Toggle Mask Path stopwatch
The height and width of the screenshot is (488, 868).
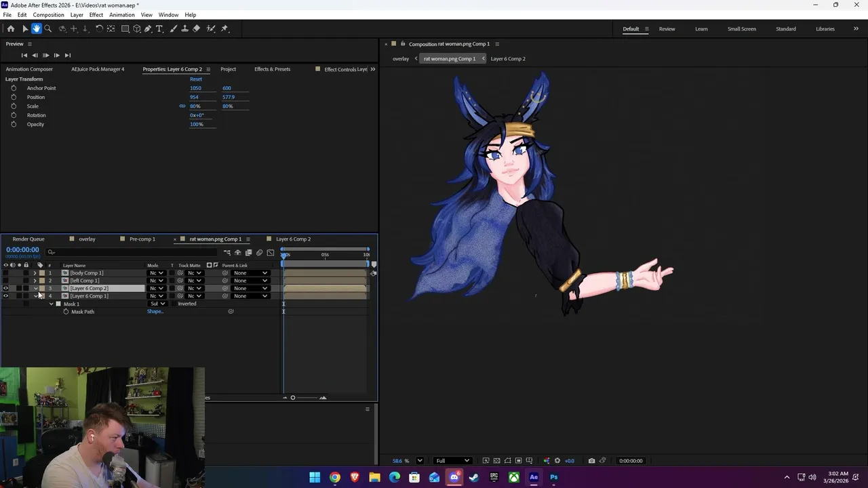[x=66, y=312]
